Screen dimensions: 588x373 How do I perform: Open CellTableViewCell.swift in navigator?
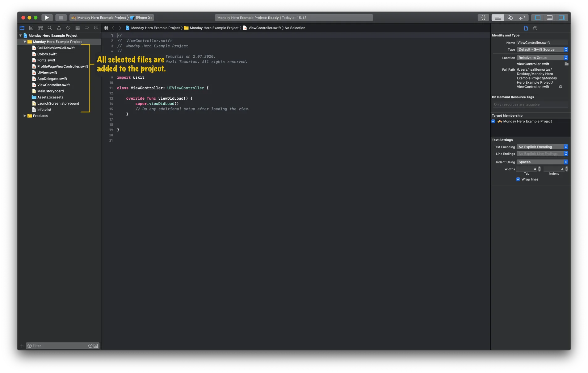pos(56,48)
